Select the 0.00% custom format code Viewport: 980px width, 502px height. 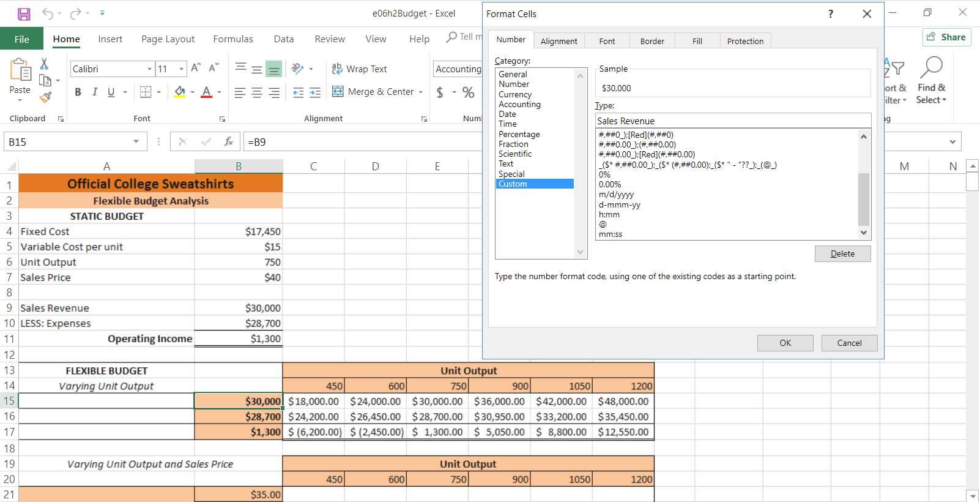point(610,184)
